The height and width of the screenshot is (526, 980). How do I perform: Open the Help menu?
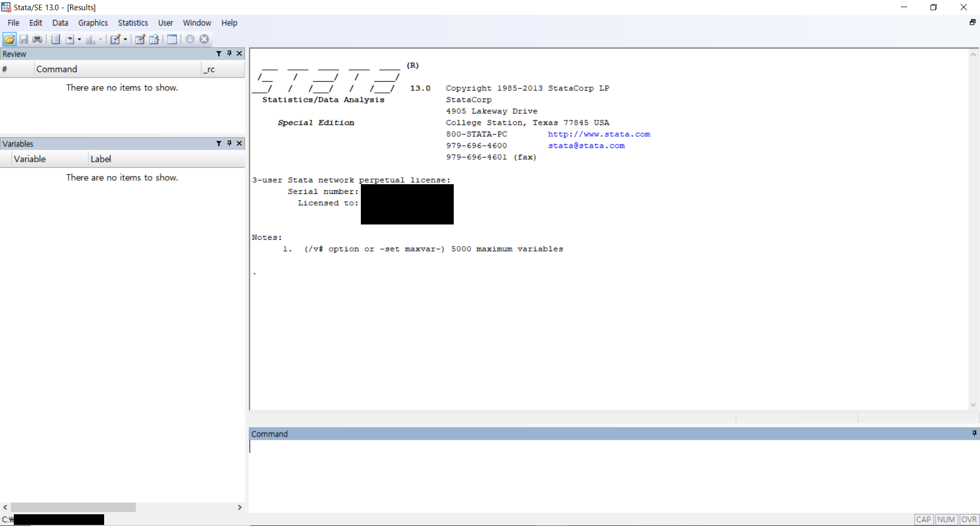point(229,23)
